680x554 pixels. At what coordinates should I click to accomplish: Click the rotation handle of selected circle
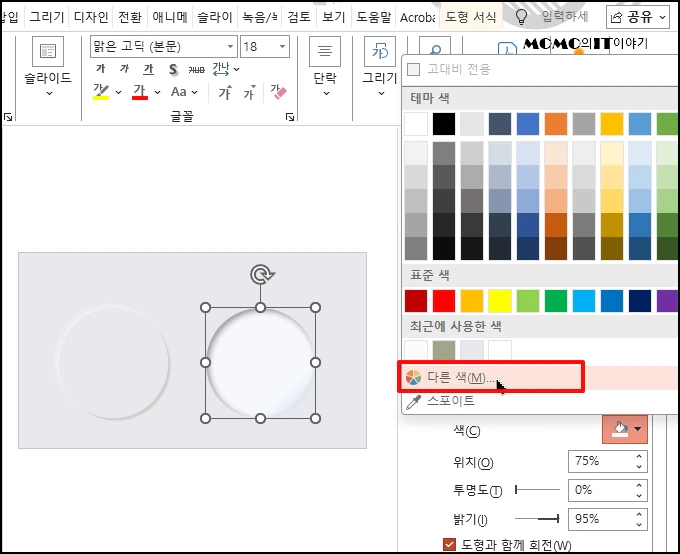pos(262,275)
